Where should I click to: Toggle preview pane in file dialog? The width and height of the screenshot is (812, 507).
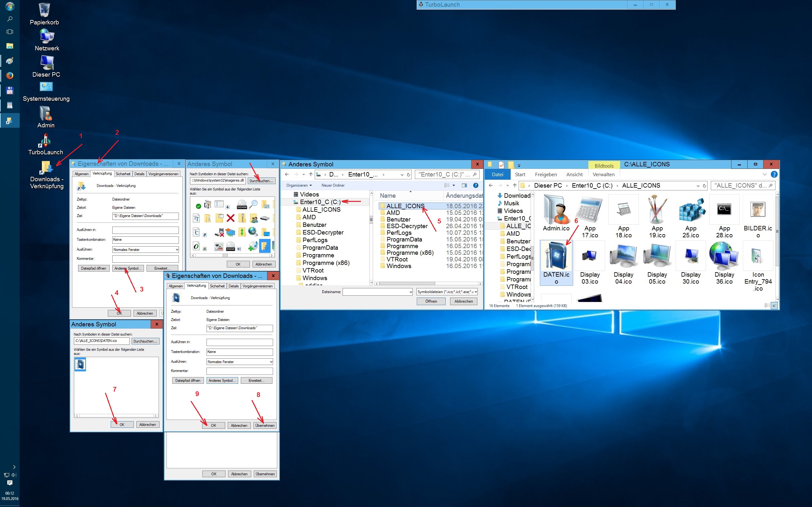coord(464,185)
